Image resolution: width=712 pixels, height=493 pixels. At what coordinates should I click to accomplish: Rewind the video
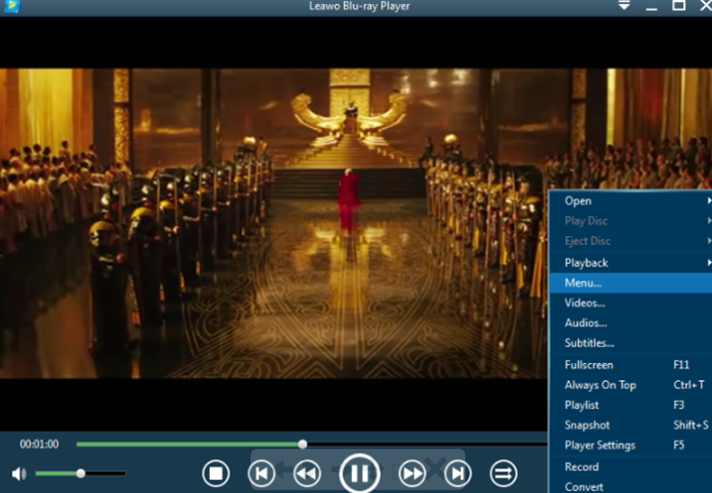point(306,473)
